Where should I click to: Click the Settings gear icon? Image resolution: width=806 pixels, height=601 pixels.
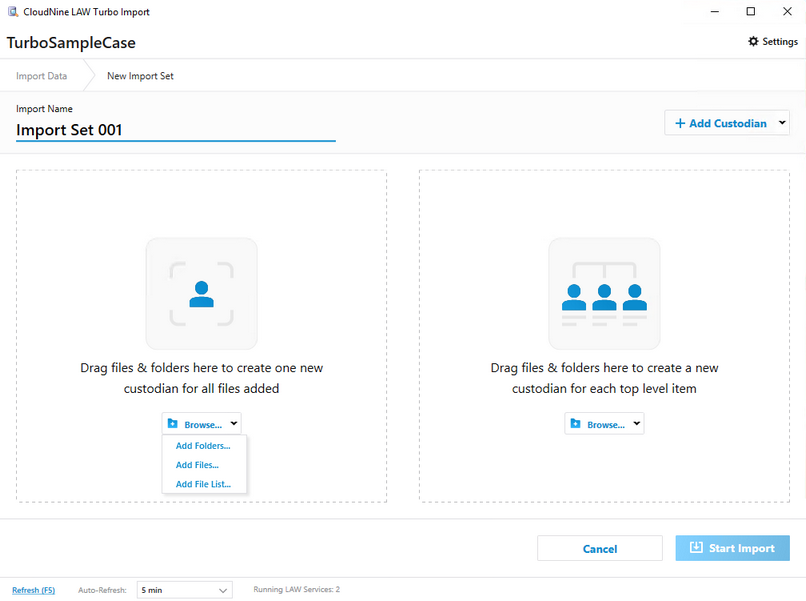click(x=754, y=42)
